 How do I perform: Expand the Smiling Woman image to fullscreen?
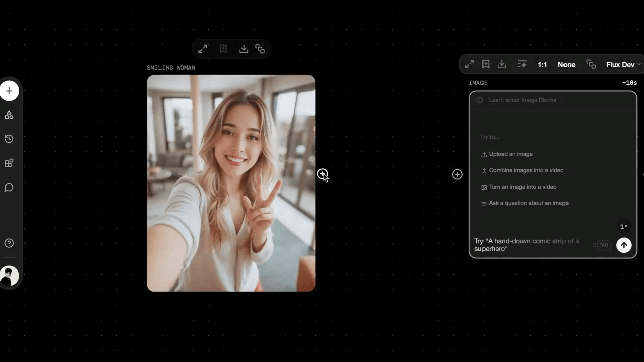203,49
